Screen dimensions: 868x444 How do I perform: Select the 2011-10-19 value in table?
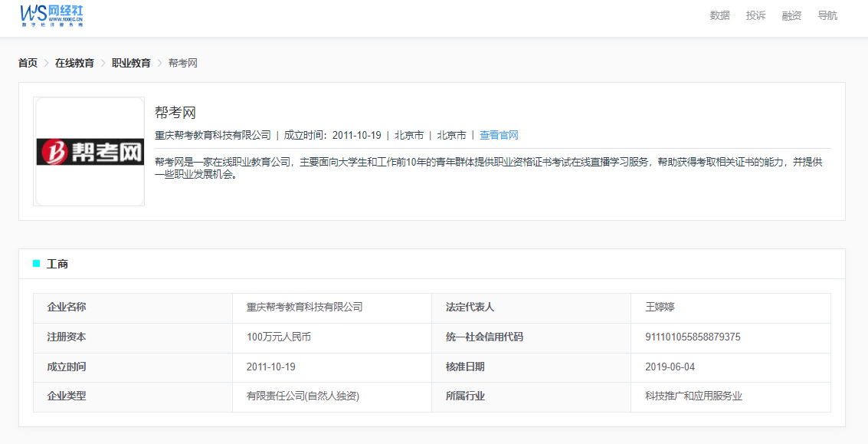270,367
